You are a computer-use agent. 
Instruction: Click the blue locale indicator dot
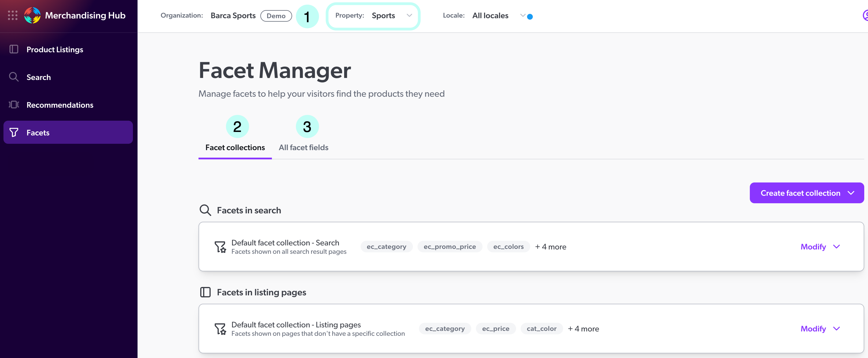tap(530, 17)
